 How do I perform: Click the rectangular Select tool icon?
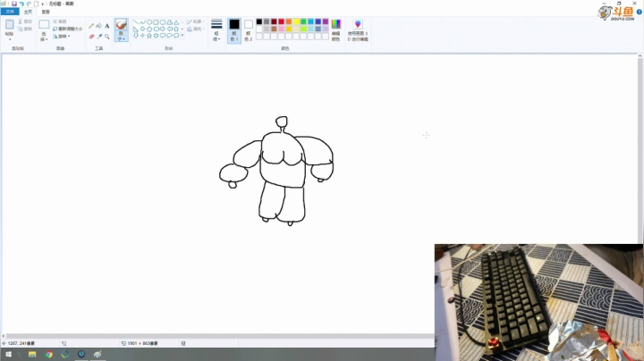tap(44, 25)
